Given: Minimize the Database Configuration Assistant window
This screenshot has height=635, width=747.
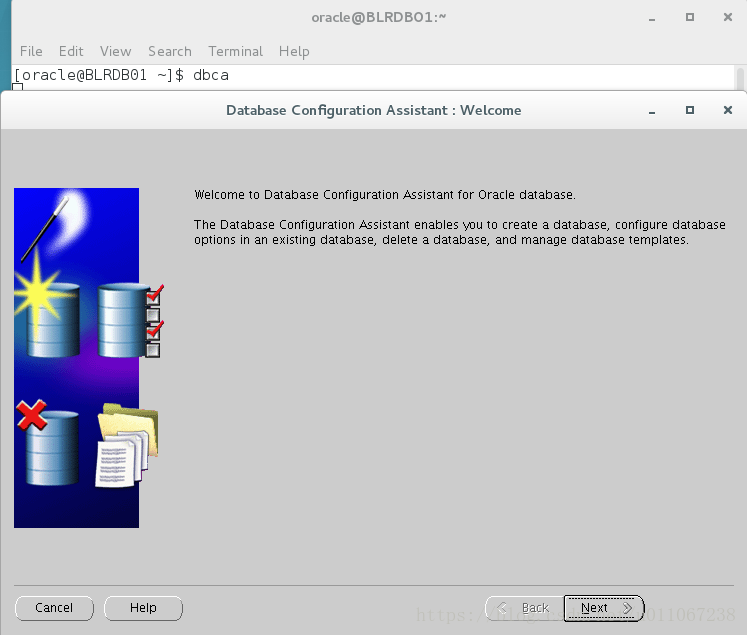Looking at the screenshot, I should pos(652,111).
